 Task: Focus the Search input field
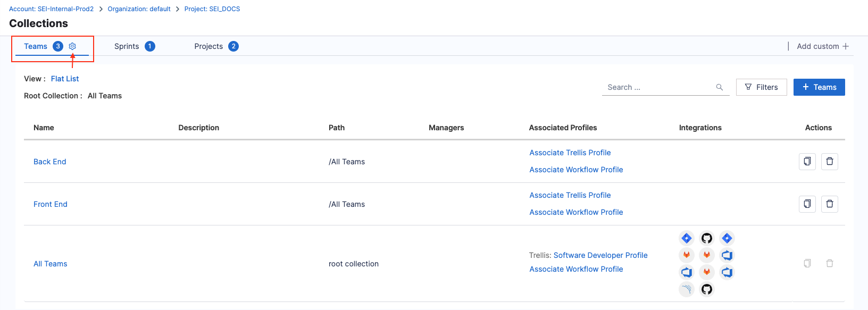pos(658,87)
